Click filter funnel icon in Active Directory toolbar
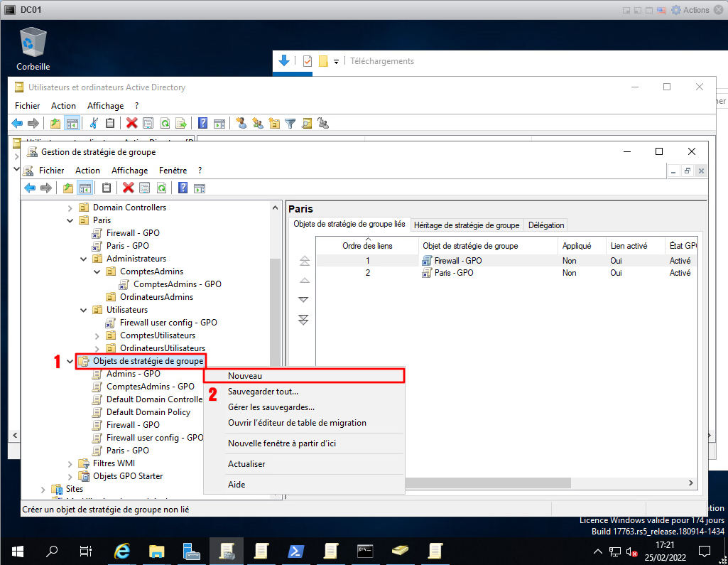Screen dimensions: 728x565 (290, 123)
